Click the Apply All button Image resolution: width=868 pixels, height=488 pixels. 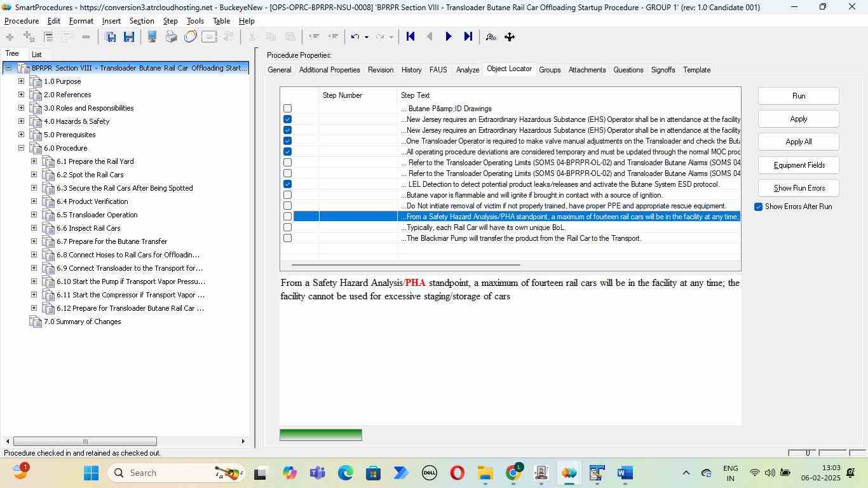[x=799, y=142]
